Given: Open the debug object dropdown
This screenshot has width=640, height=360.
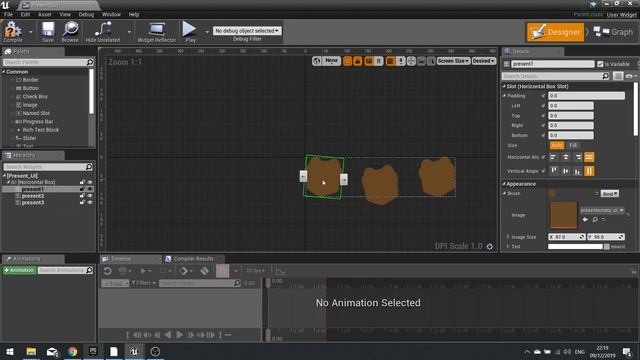Looking at the screenshot, I should [x=247, y=31].
